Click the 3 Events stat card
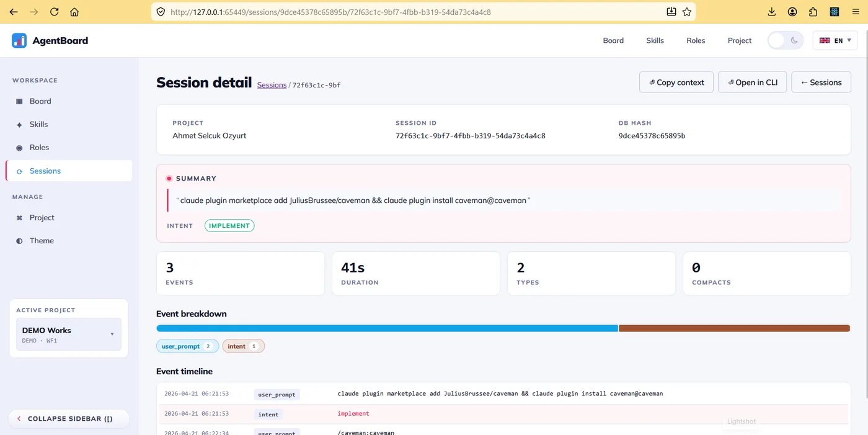 241,274
